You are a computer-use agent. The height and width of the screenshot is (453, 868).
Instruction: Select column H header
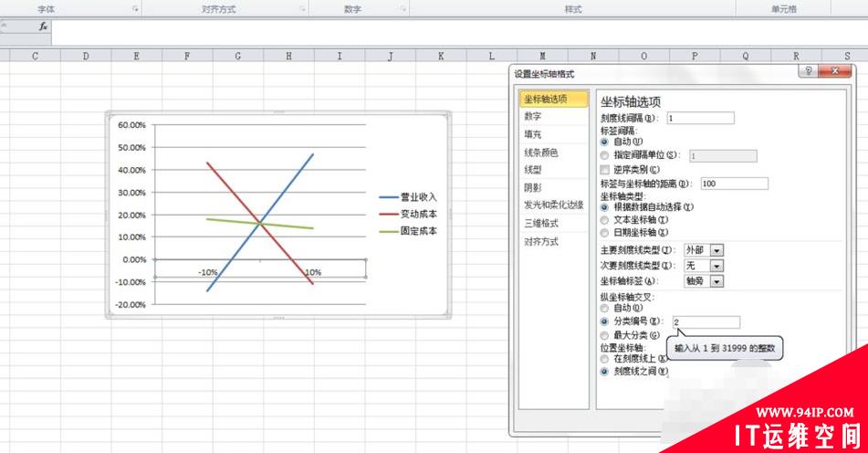[x=289, y=56]
